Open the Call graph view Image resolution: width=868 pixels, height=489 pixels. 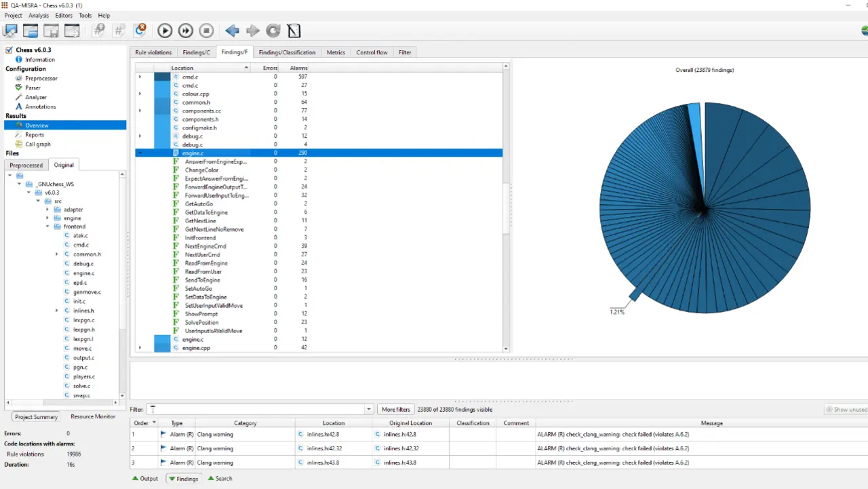(x=37, y=144)
